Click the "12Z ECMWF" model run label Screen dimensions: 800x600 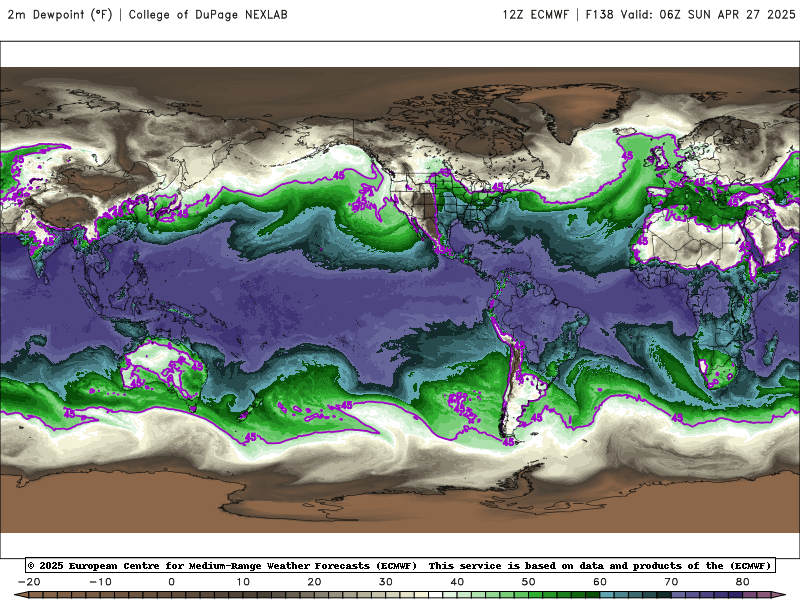tap(535, 14)
